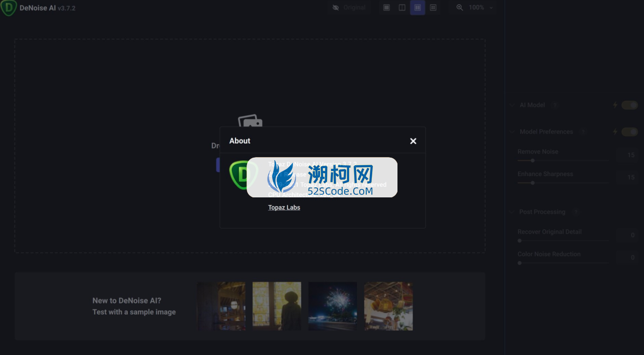Click the Color Noise Reduction value field
This screenshot has height=355, width=644.
click(627, 257)
